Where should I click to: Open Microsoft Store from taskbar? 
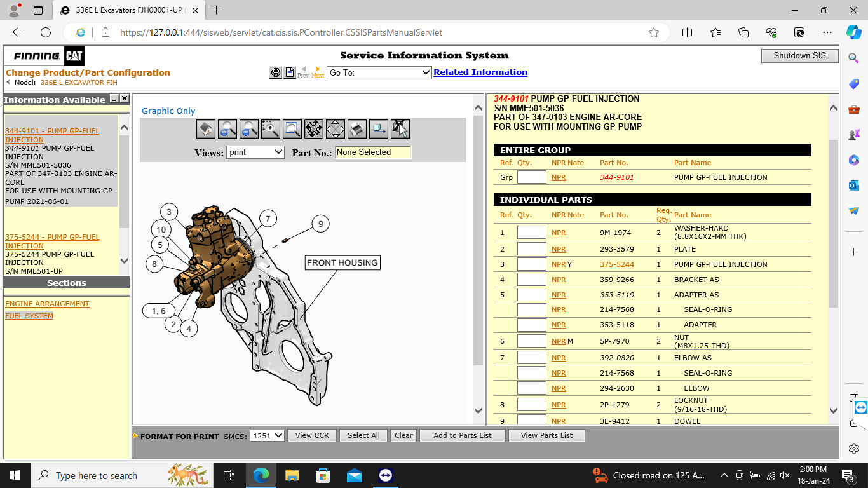[x=323, y=475]
